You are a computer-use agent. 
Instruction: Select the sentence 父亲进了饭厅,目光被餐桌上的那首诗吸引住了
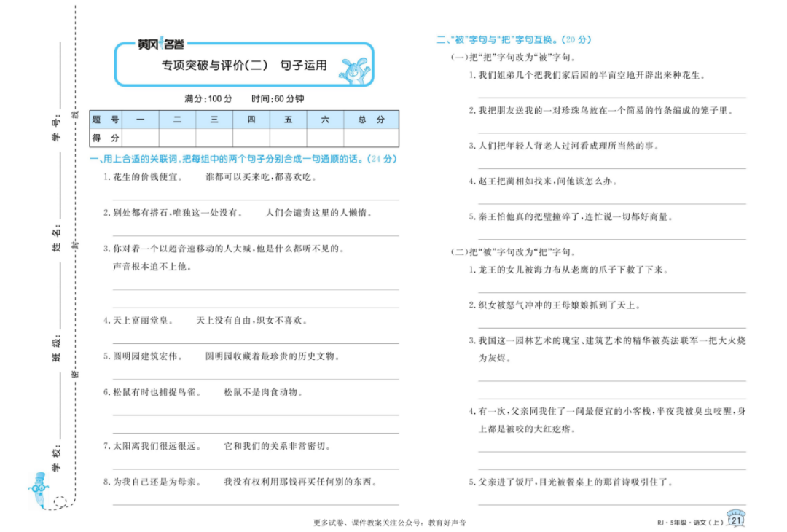576,482
